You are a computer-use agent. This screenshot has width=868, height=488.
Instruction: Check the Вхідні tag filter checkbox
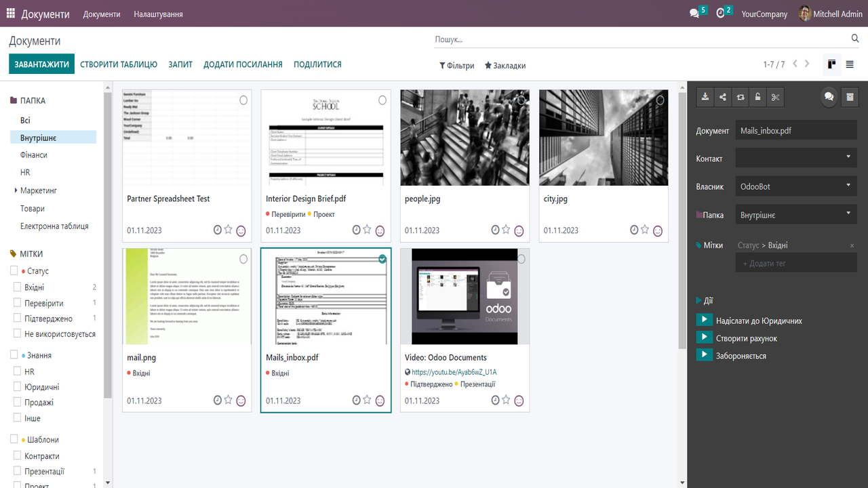point(18,287)
